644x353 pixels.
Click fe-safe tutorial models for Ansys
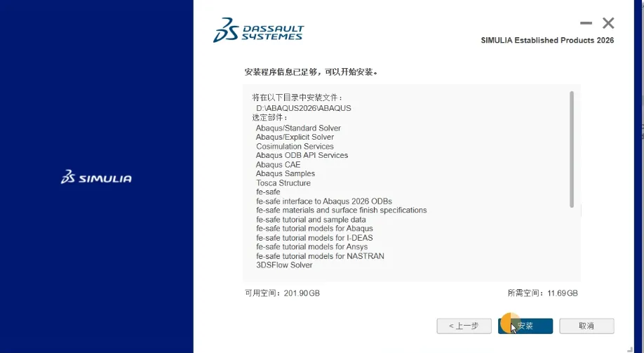click(311, 247)
